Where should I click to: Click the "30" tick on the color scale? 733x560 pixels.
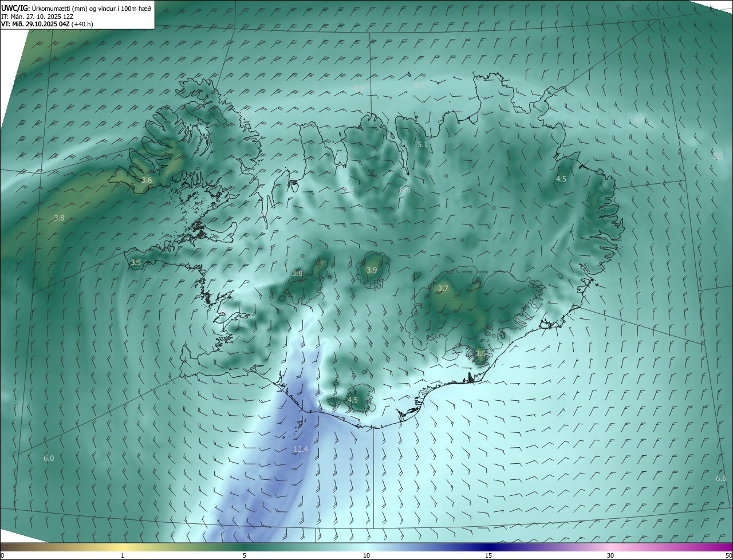[x=610, y=555]
